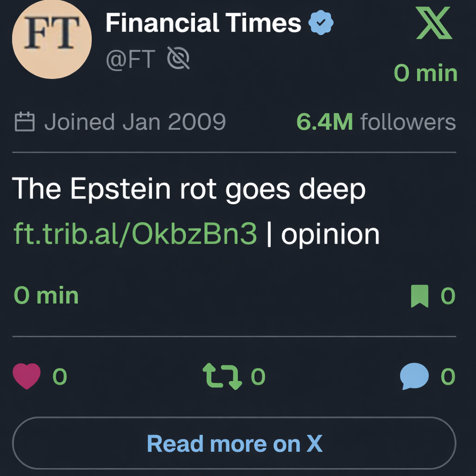The image size is (476, 476).
Task: Select the tweet text about Epstein
Action: [188, 188]
